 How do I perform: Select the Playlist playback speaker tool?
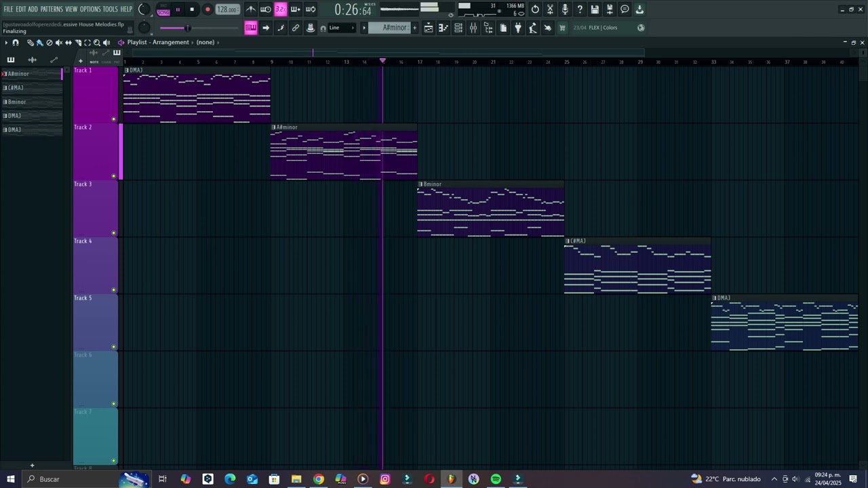pyautogui.click(x=106, y=43)
